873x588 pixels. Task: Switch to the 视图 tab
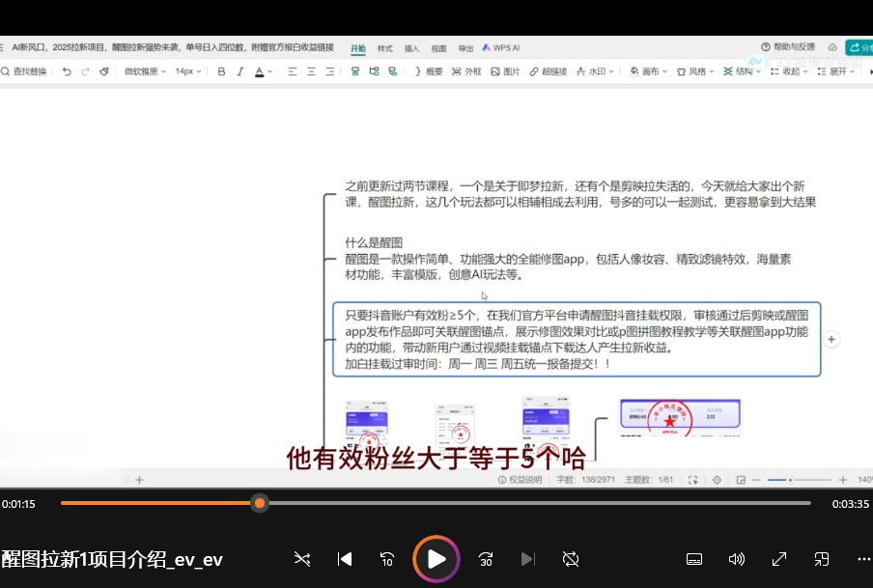click(x=438, y=48)
